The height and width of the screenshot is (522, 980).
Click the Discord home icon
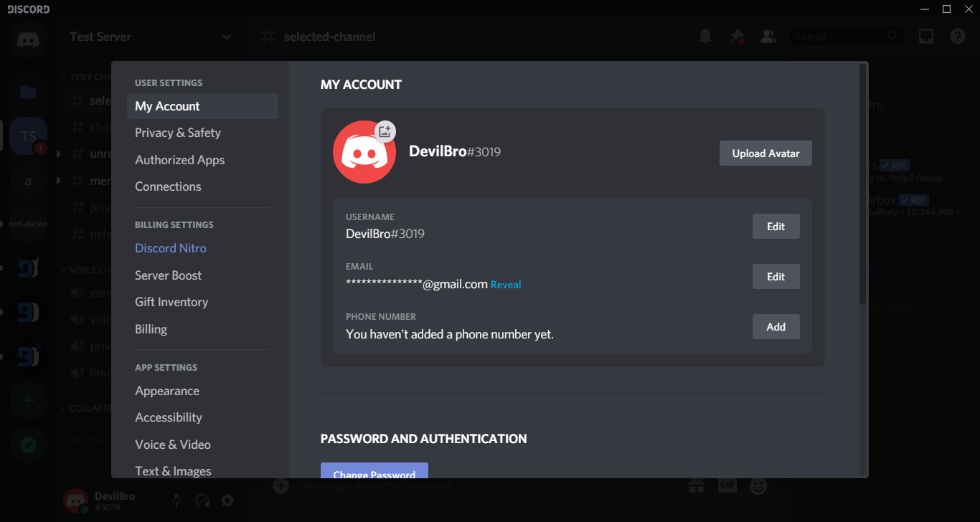28,39
